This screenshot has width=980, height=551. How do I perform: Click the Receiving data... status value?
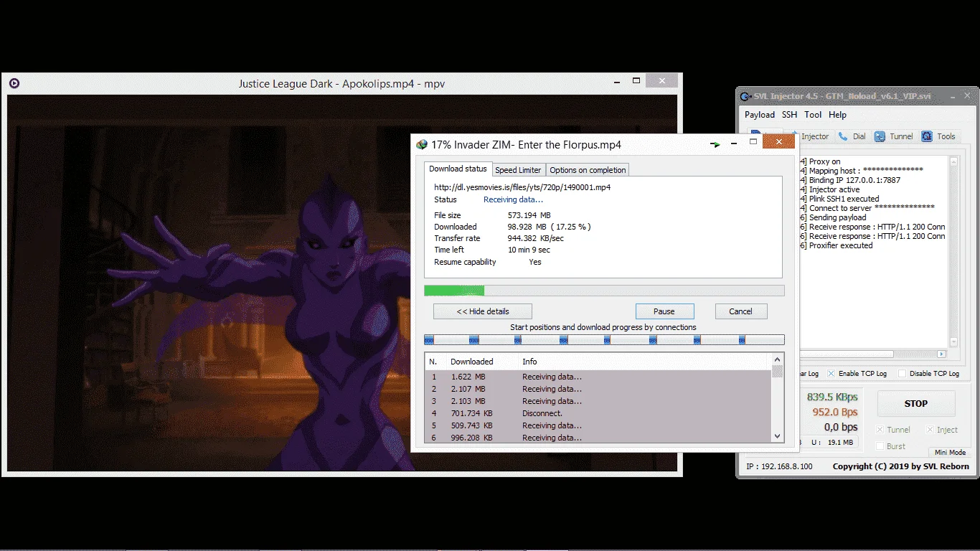513,199
